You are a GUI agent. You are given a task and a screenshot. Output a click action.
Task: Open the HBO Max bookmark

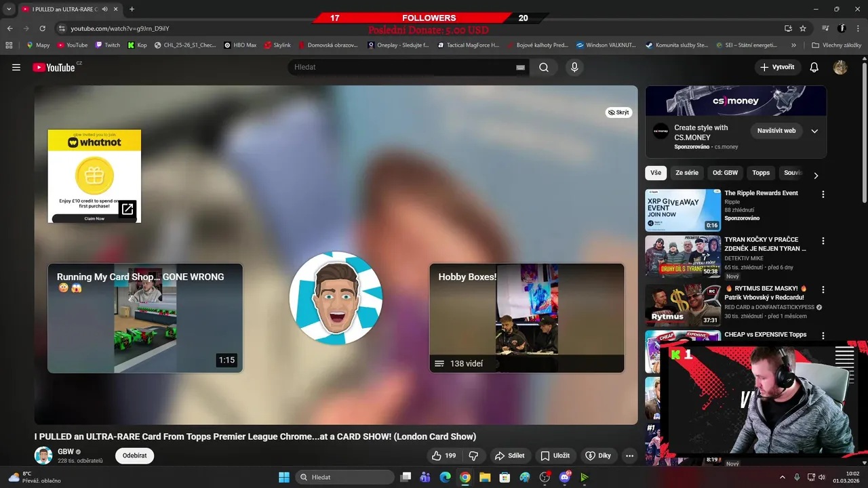coord(240,45)
